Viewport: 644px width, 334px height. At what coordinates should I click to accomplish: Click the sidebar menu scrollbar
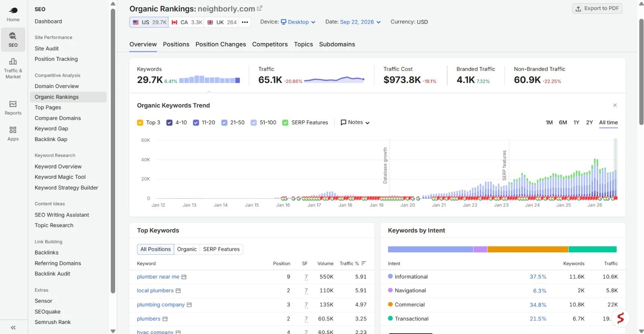pyautogui.click(x=113, y=151)
